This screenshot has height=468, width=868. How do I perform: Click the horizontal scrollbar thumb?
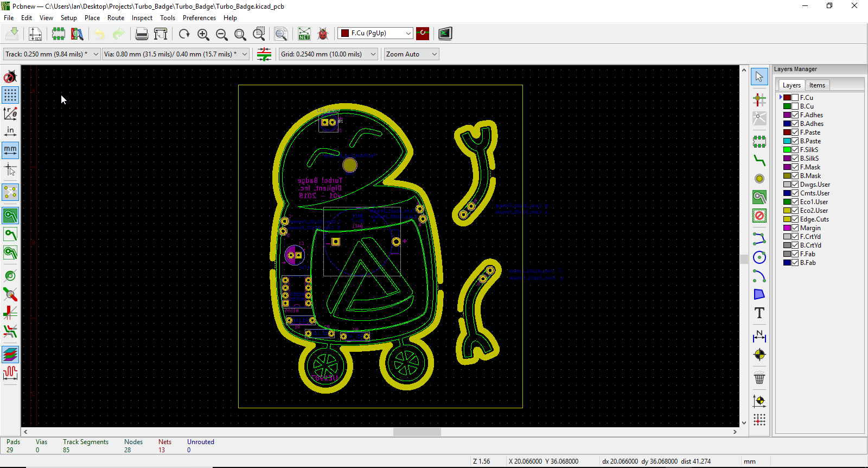click(417, 432)
